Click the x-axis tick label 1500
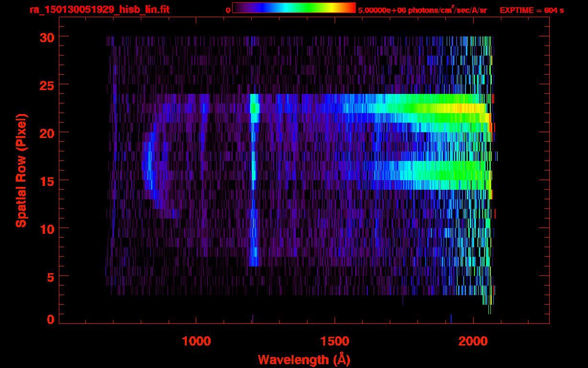588x368 pixels. pyautogui.click(x=335, y=341)
